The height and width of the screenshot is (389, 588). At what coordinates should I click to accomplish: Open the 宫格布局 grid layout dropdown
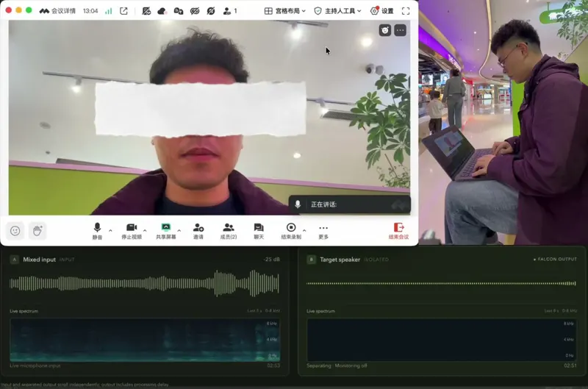285,11
